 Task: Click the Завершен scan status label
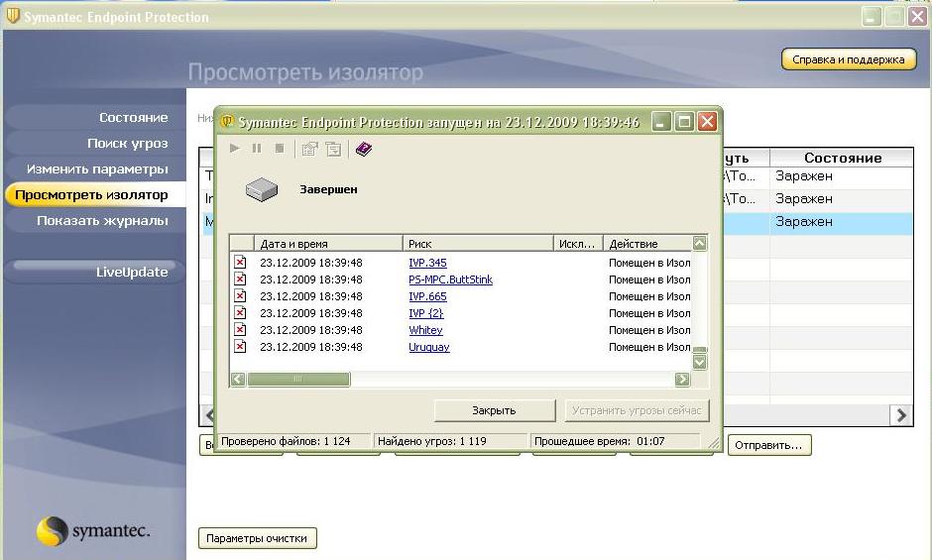point(329,189)
